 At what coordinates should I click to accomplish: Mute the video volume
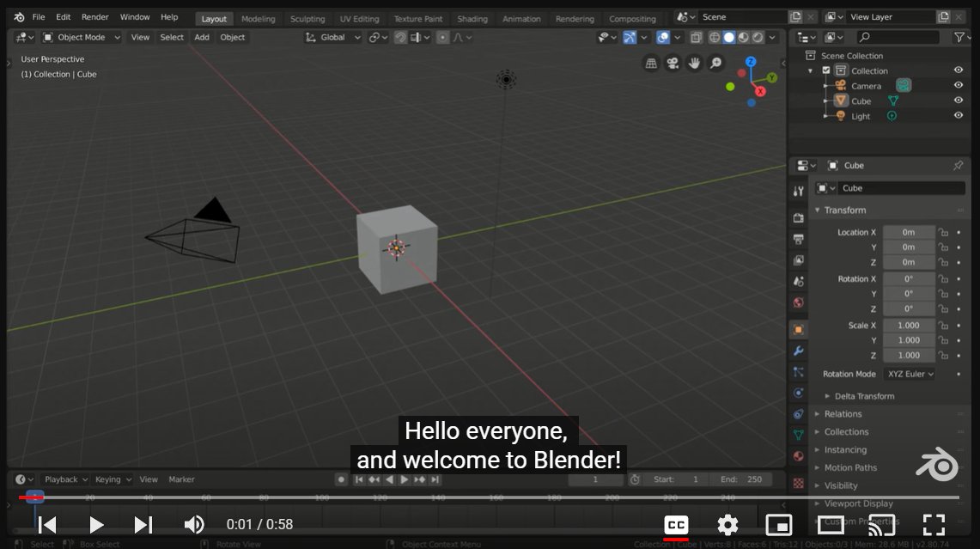(194, 525)
